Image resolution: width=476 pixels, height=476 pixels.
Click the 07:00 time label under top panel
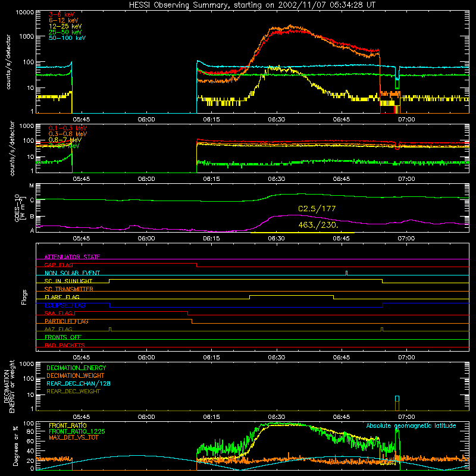(x=406, y=120)
